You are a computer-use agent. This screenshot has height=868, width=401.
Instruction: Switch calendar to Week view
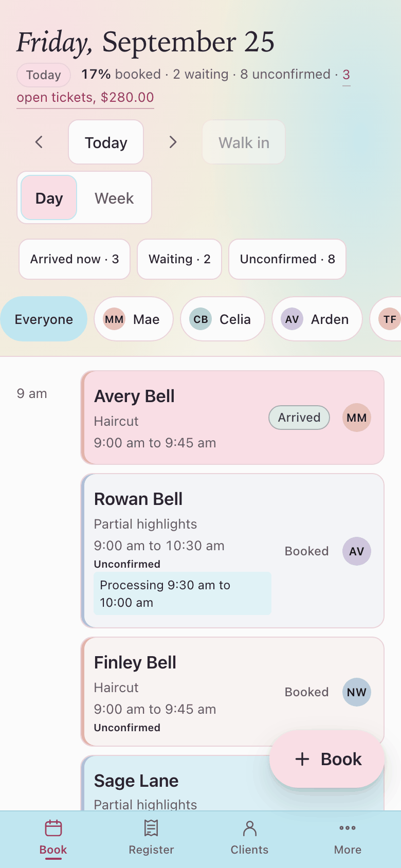click(x=114, y=198)
